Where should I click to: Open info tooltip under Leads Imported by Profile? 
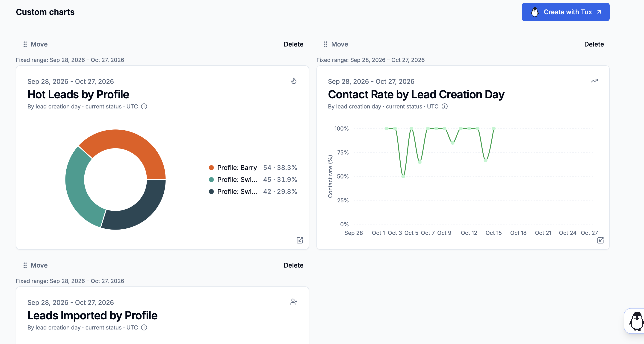click(x=144, y=327)
